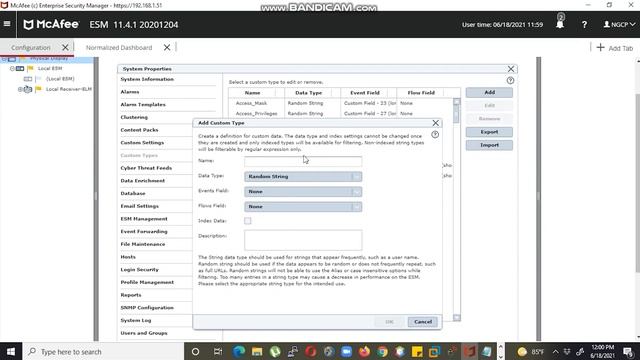Open Windows notification center
This screenshot has width=640, height=360.
point(628,351)
